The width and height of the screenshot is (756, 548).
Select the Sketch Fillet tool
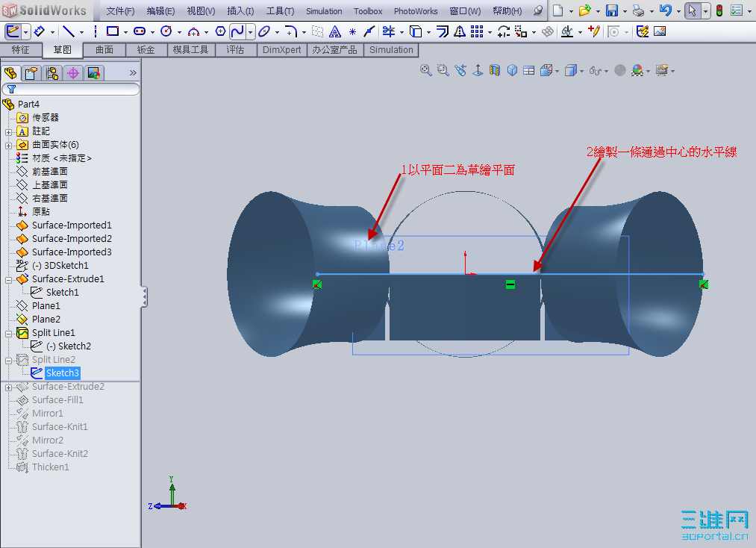(291, 32)
